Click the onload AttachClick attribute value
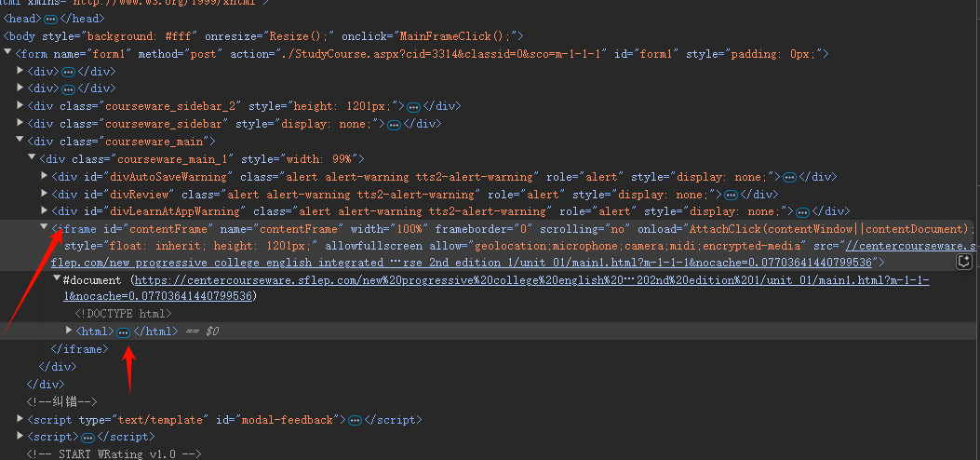This screenshot has width=980, height=460. pos(832,229)
